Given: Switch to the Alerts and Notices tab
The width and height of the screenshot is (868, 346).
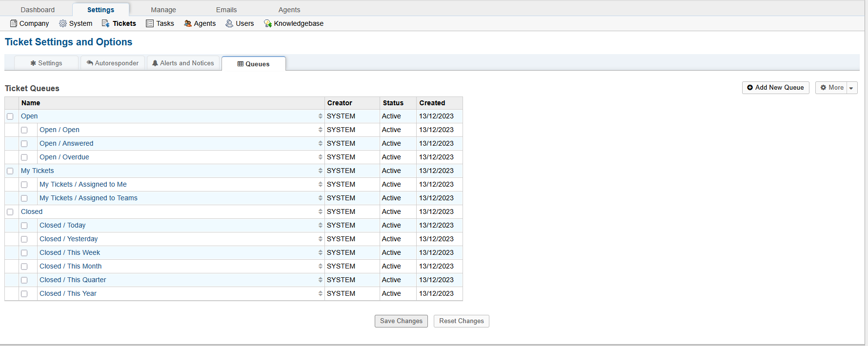Looking at the screenshot, I should click(x=183, y=63).
